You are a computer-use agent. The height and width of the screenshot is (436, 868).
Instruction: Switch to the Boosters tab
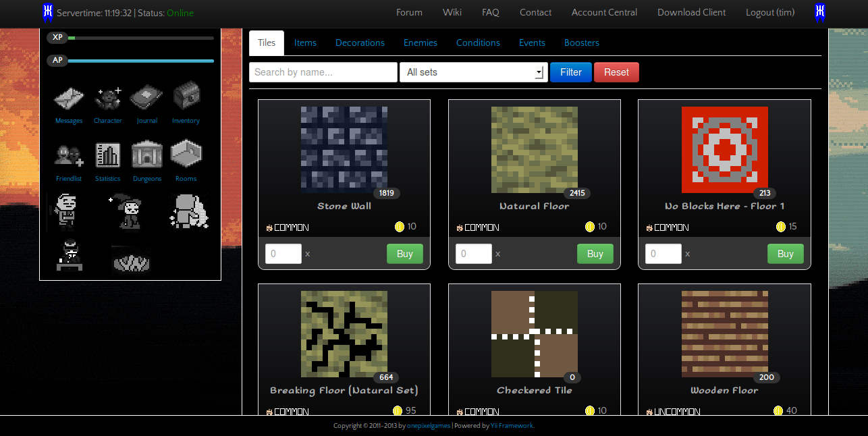tap(582, 43)
